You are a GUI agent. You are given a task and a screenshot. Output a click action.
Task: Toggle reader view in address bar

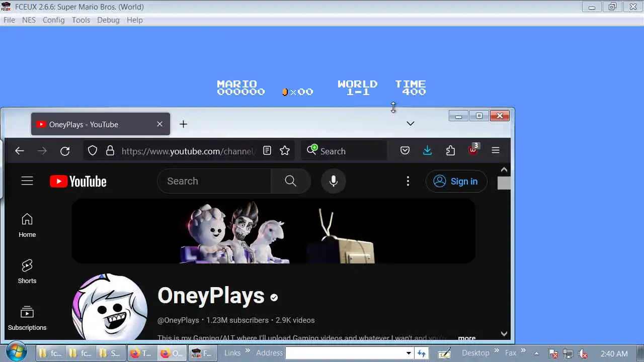tap(267, 151)
